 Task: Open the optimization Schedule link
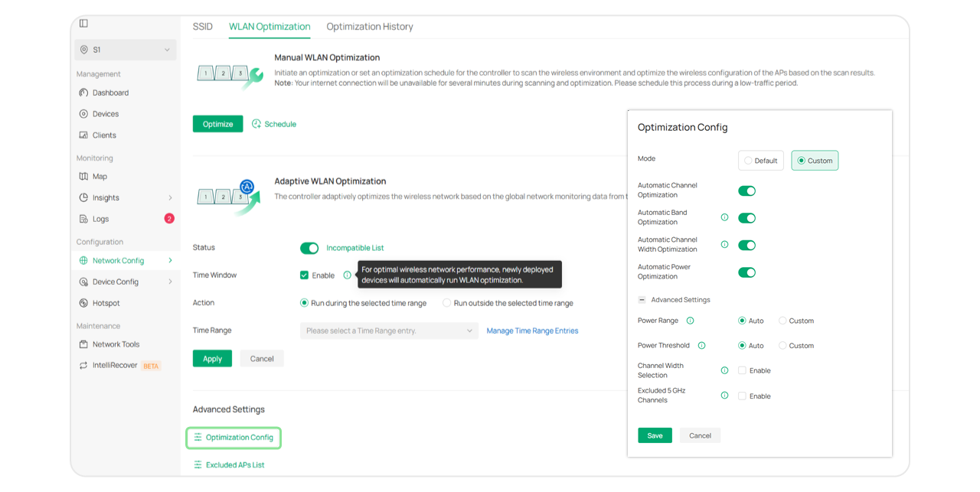point(274,124)
